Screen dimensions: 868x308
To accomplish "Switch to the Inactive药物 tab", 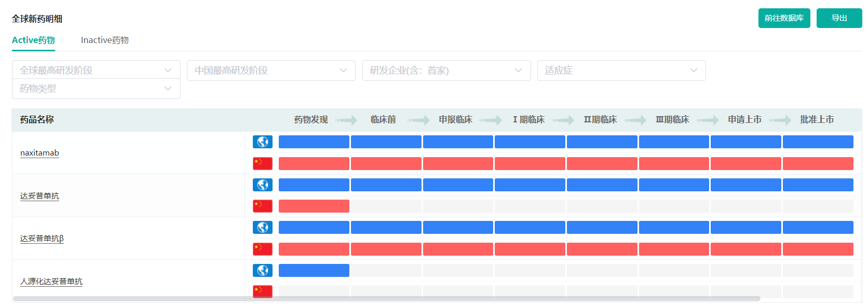I will coord(104,40).
